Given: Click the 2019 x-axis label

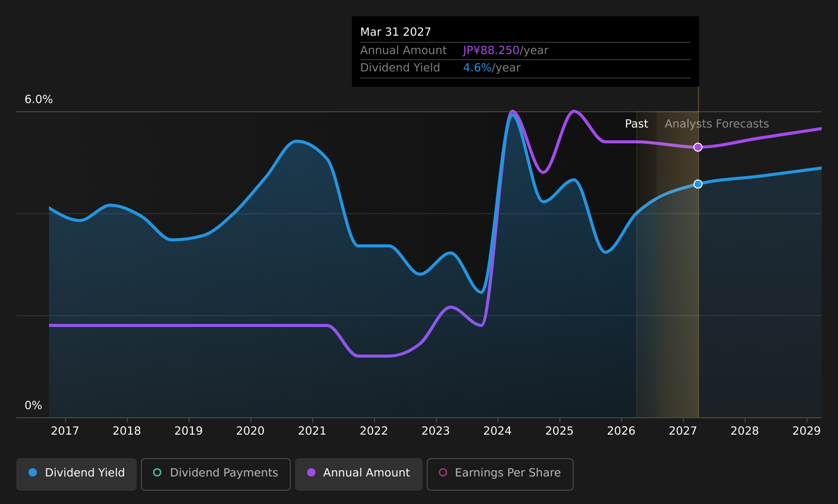Looking at the screenshot, I should pyautogui.click(x=188, y=431).
